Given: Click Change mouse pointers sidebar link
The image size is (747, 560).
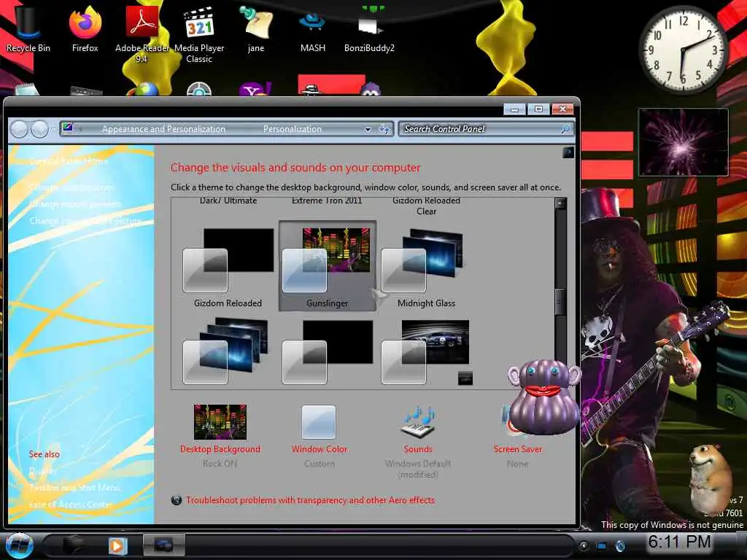Looking at the screenshot, I should coord(75,204).
